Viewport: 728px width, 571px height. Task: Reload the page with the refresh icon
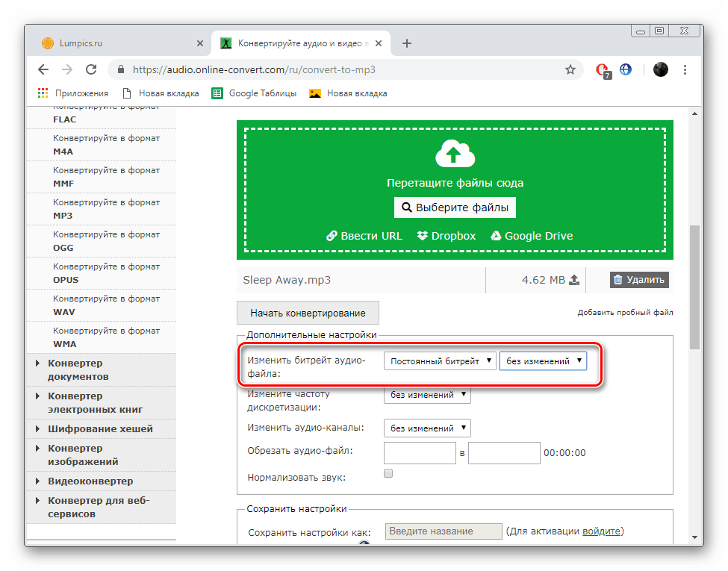tap(91, 69)
